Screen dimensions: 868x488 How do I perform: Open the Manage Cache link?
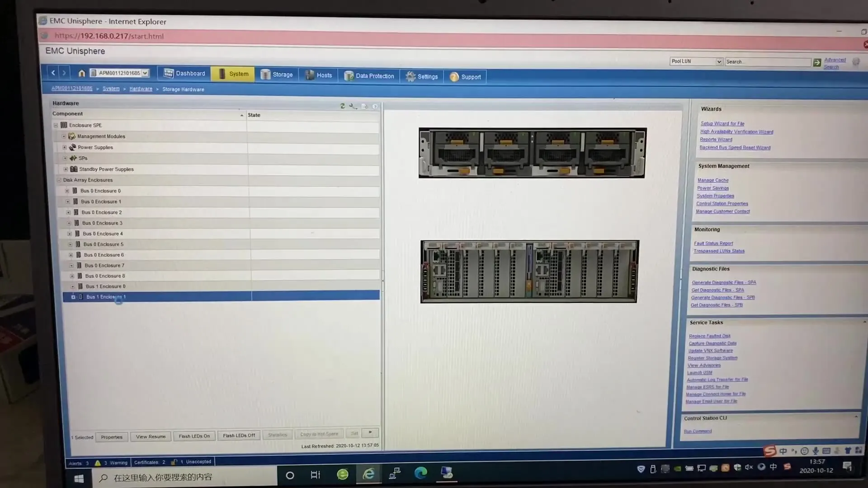pyautogui.click(x=712, y=180)
